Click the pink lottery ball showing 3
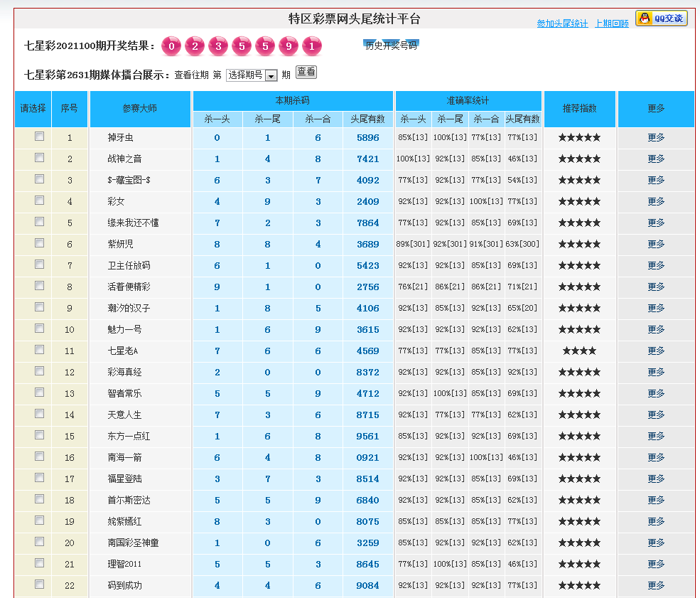This screenshot has height=598, width=700. coord(218,47)
